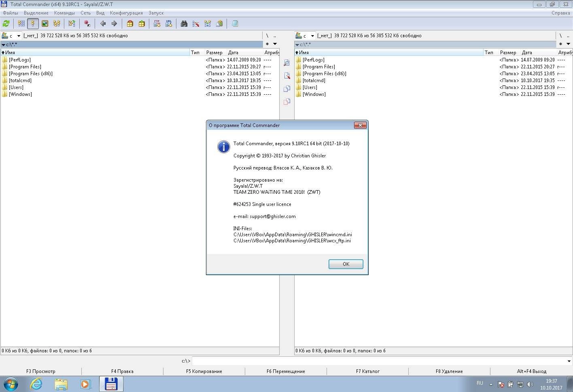Open the Конфигурация menu
The width and height of the screenshot is (573, 392).
(126, 13)
